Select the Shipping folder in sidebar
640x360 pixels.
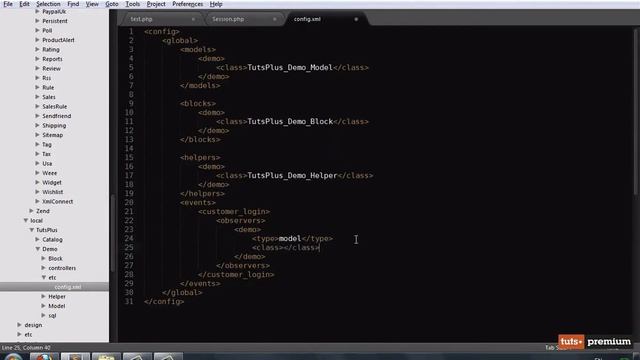[x=54, y=125]
